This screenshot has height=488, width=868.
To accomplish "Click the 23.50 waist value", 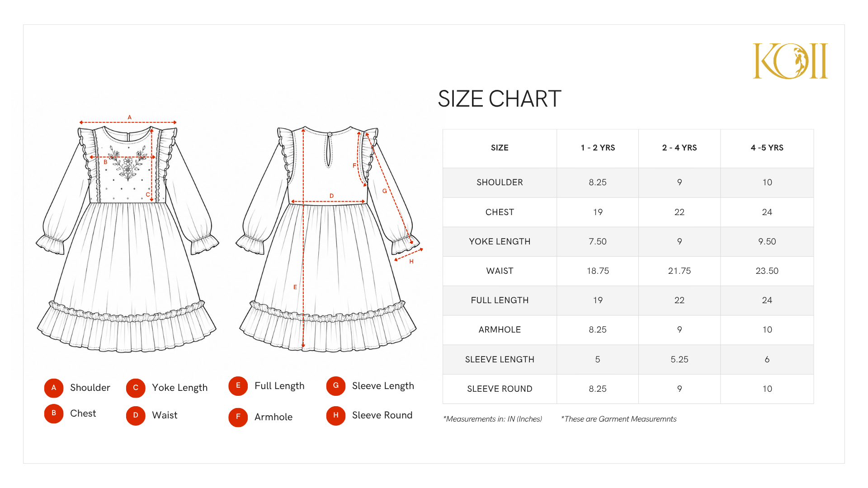I will click(767, 271).
